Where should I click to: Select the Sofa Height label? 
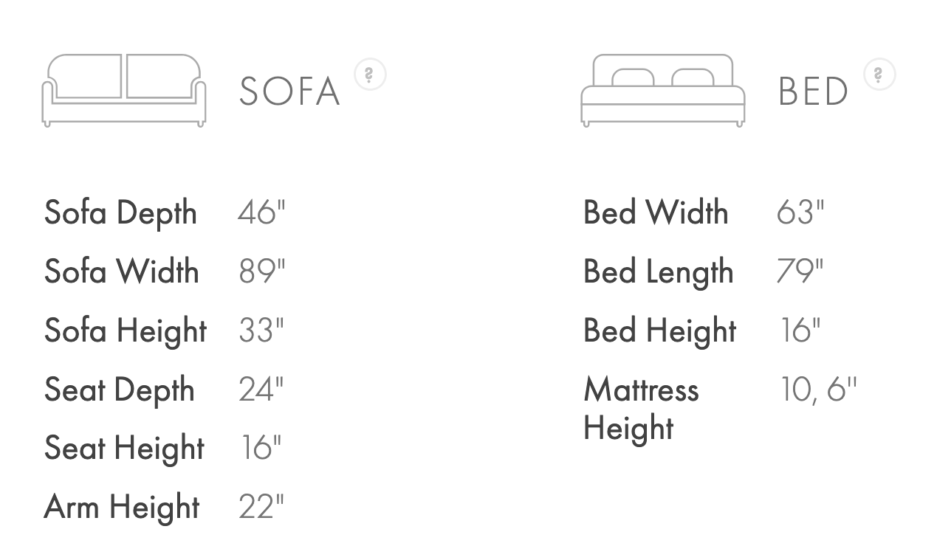point(126,331)
